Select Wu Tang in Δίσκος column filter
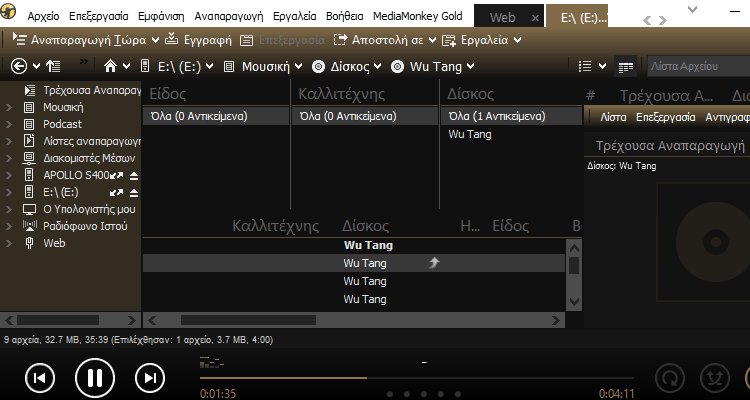The height and width of the screenshot is (400, 750). [x=470, y=134]
